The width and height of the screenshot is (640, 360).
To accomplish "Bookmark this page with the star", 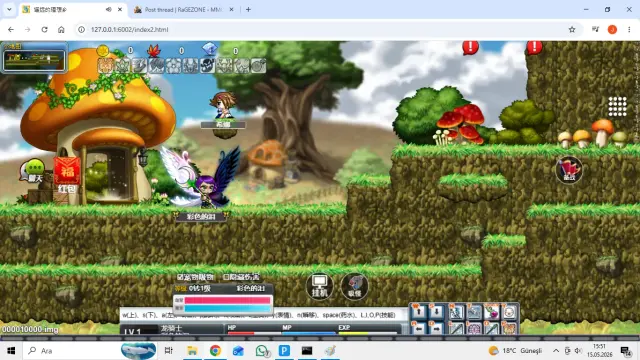I will (x=572, y=29).
